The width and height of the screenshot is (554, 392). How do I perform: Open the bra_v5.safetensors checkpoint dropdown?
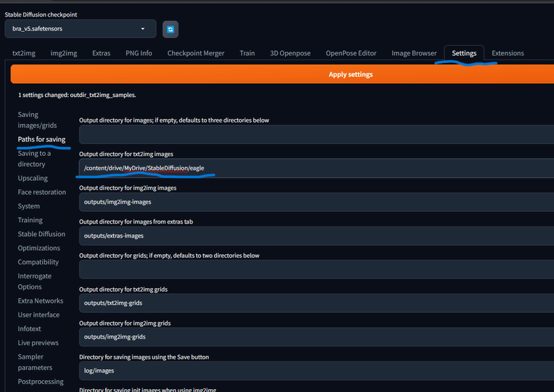pos(80,28)
